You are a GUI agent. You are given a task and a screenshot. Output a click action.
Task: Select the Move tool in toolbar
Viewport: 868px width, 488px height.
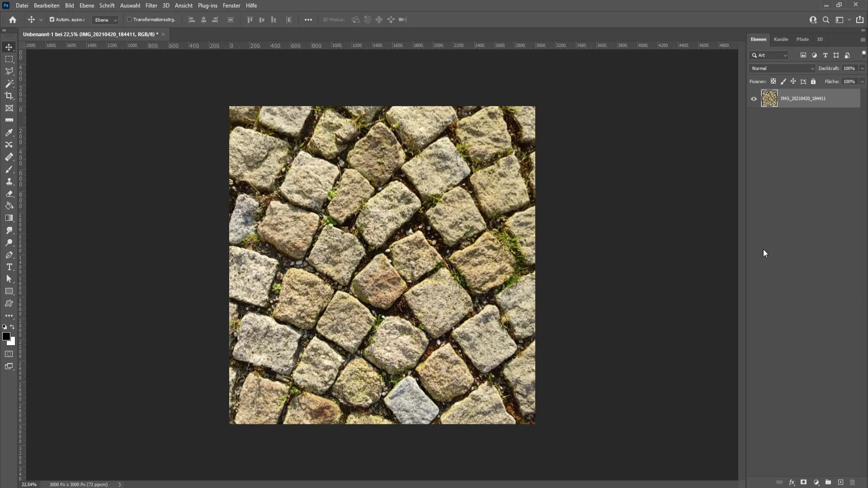click(9, 47)
